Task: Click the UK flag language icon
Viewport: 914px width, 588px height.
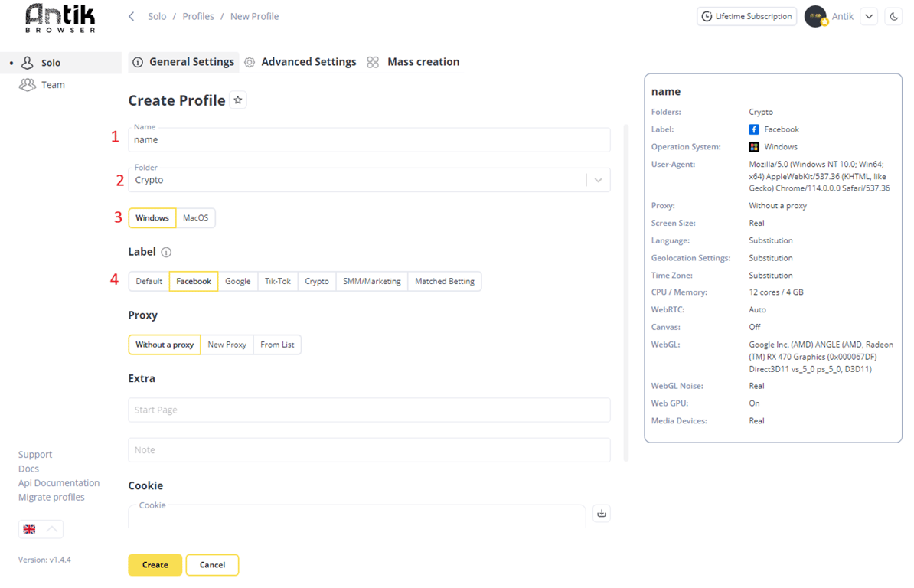Action: click(x=29, y=529)
